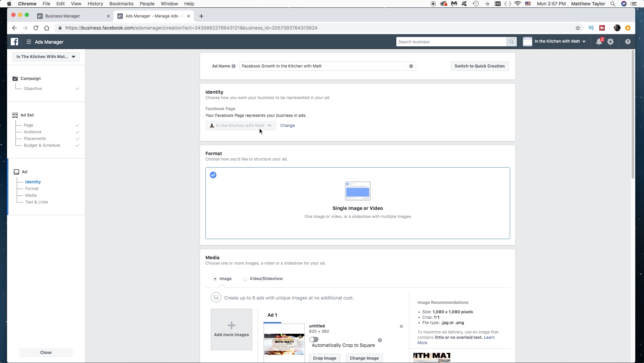
Task: Reload the page in Chrome
Action: [36, 28]
